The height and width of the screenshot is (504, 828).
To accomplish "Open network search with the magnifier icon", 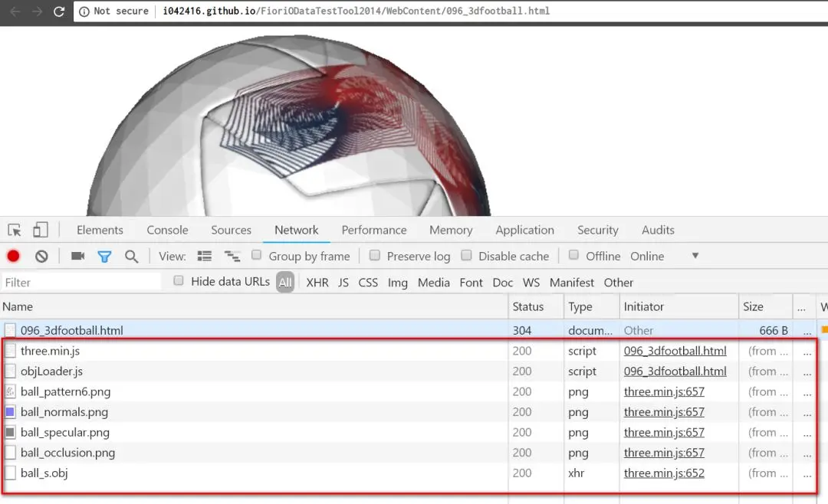I will 132,257.
